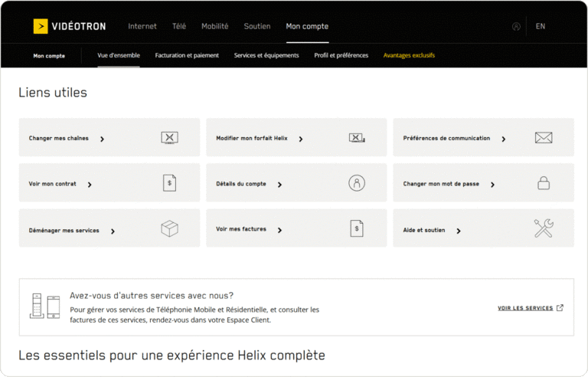The image size is (588, 377).
Task: Click the chevron next to Détails du compte
Action: click(x=279, y=185)
